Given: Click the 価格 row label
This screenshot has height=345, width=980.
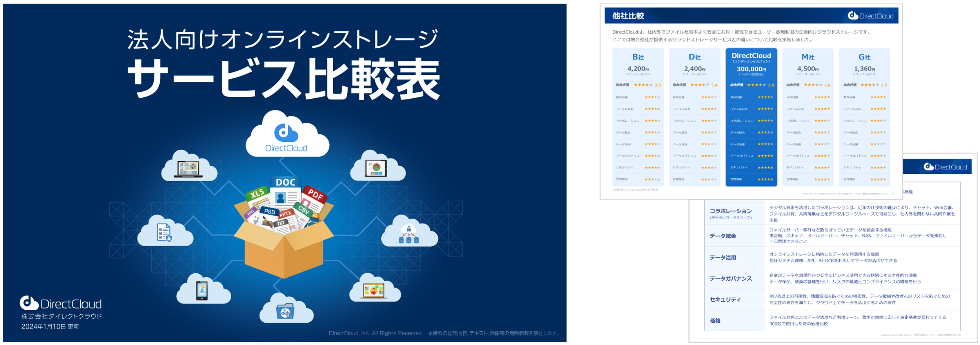Looking at the screenshot, I should pos(715,321).
